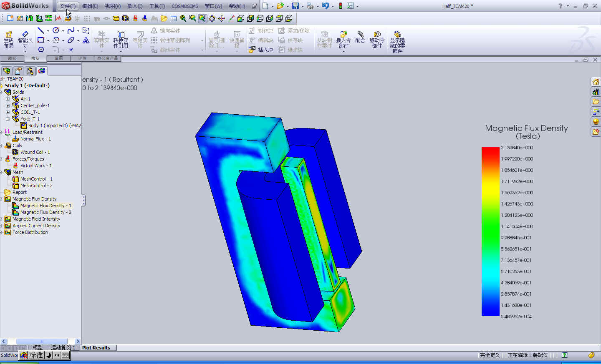Click the 插入零部件 insert components tool
Screen dimensions: 601x364
(343, 39)
